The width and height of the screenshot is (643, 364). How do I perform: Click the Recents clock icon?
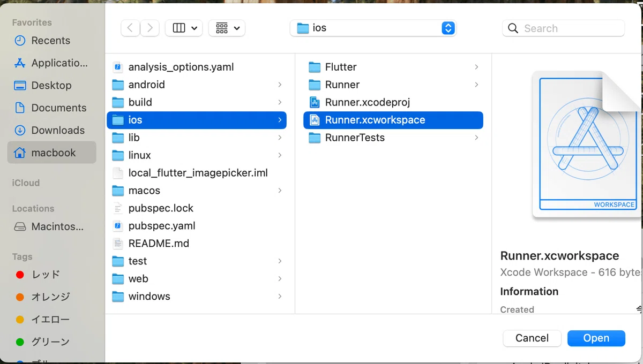[20, 41]
